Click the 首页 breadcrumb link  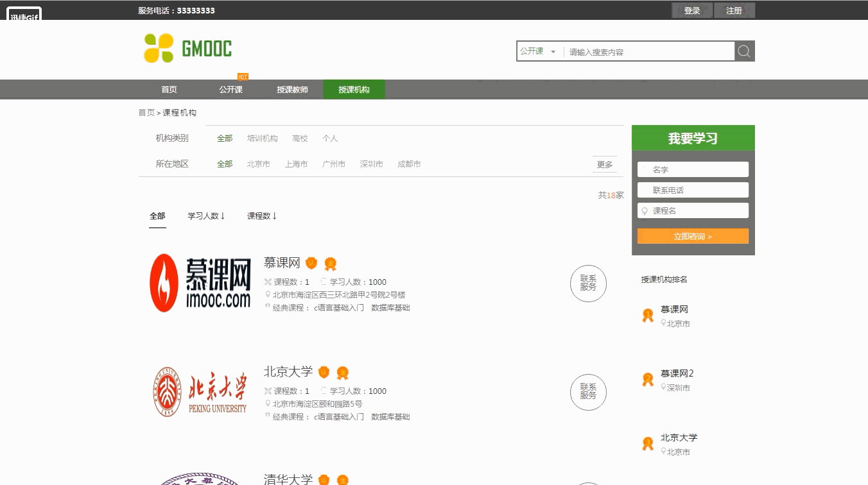(x=146, y=113)
